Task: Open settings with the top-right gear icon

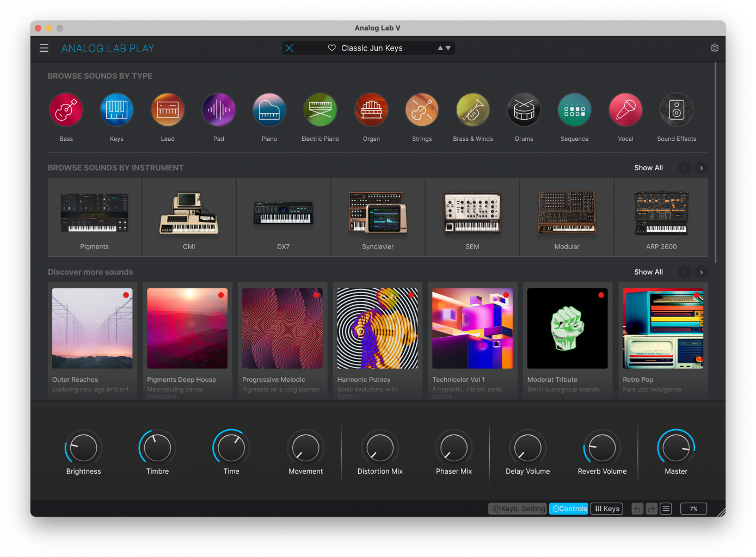Action: click(715, 48)
